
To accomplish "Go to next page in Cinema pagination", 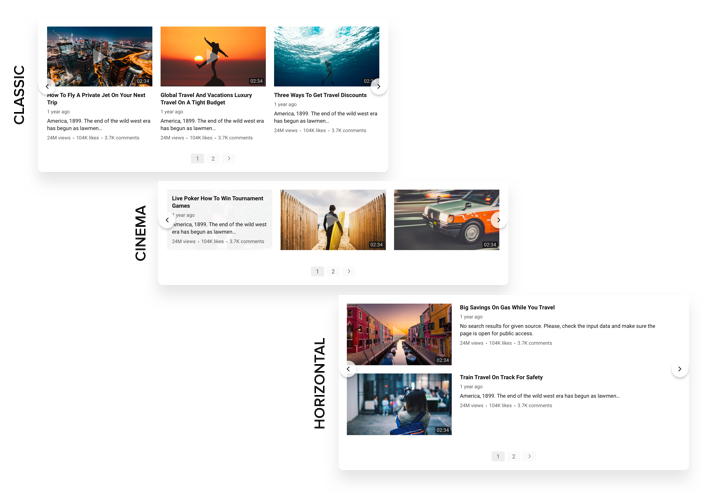I will [349, 271].
